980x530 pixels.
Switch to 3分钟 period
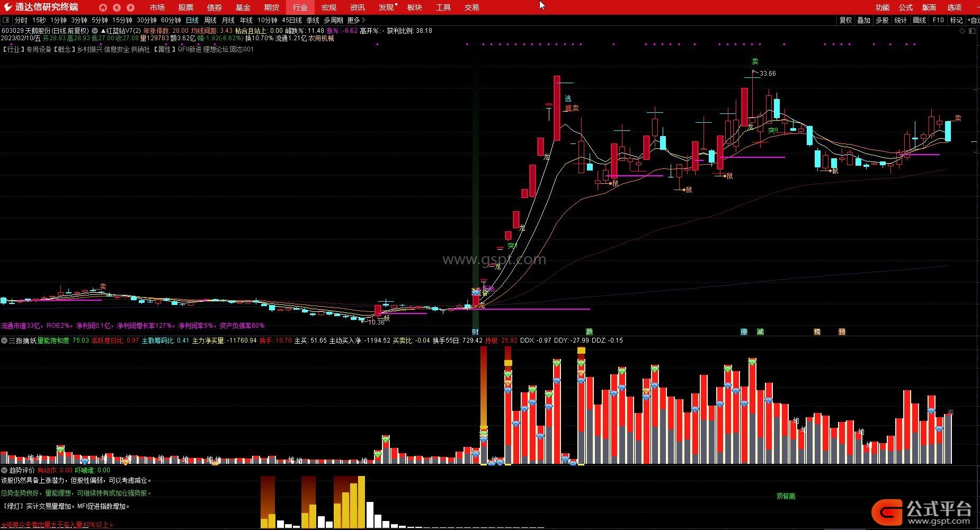click(79, 20)
